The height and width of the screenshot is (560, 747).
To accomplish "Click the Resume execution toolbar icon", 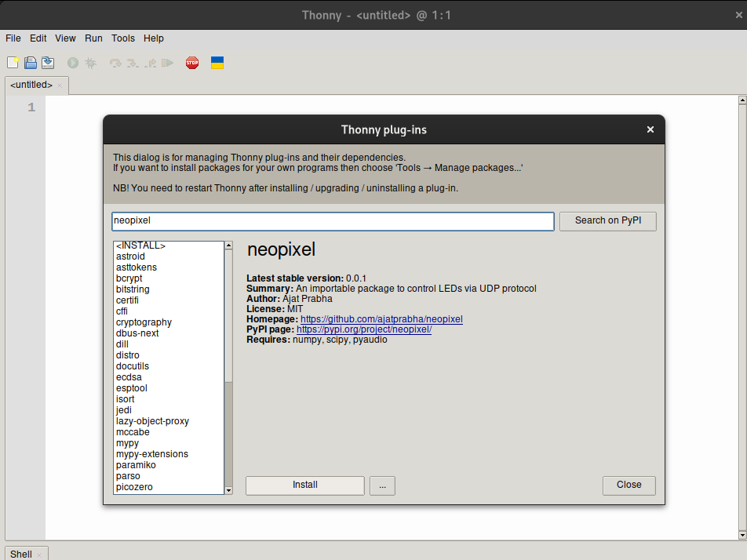I will (x=167, y=63).
